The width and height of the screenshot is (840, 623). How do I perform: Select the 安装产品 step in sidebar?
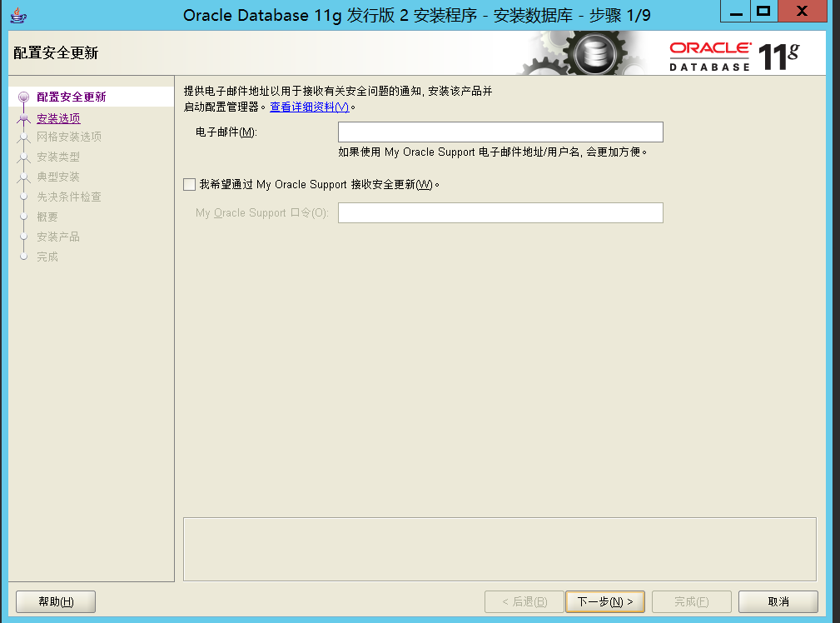pyautogui.click(x=58, y=237)
